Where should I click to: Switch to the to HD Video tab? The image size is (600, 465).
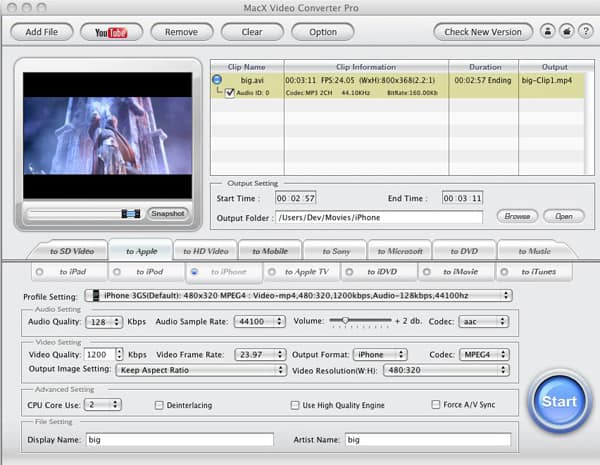coord(205,251)
